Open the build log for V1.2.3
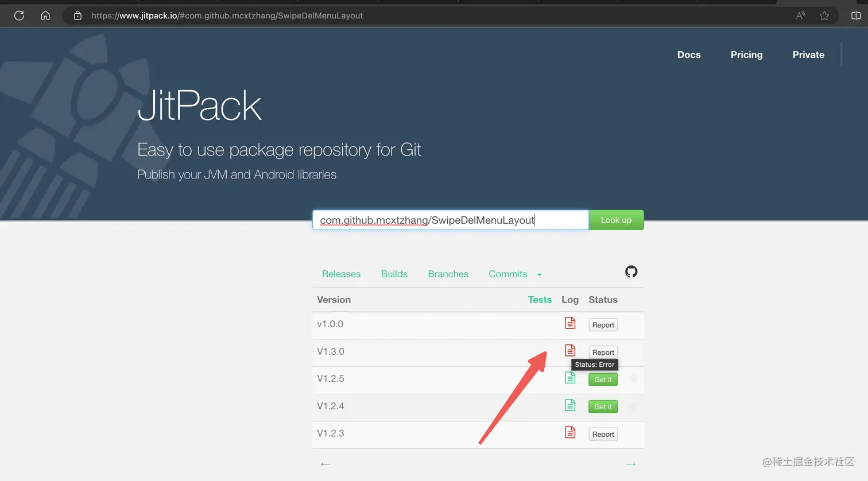The width and height of the screenshot is (868, 481). pos(570,432)
